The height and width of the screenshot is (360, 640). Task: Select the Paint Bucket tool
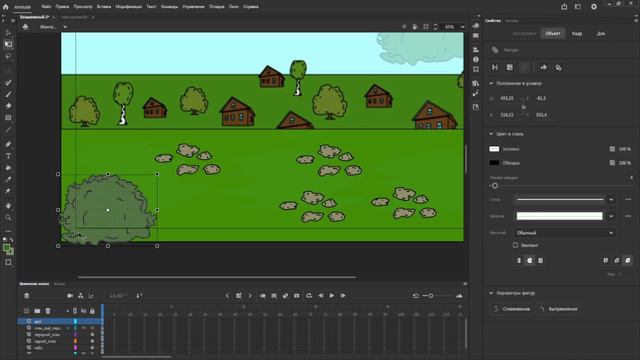8,168
